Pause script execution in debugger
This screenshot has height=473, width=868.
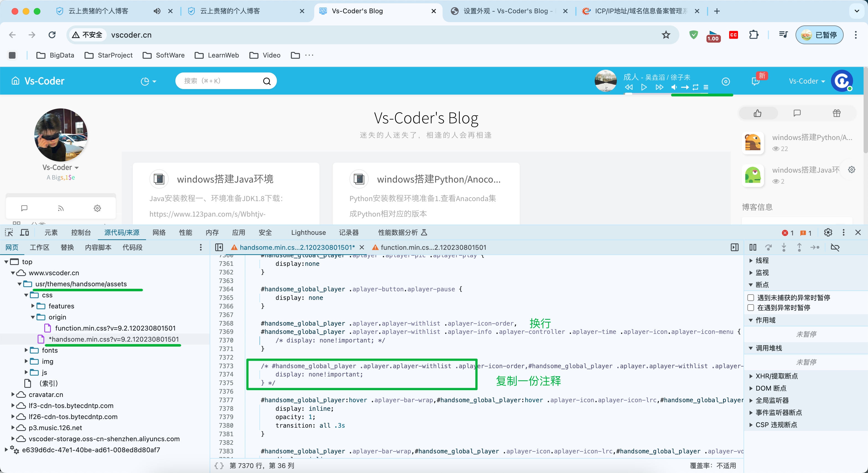point(753,247)
